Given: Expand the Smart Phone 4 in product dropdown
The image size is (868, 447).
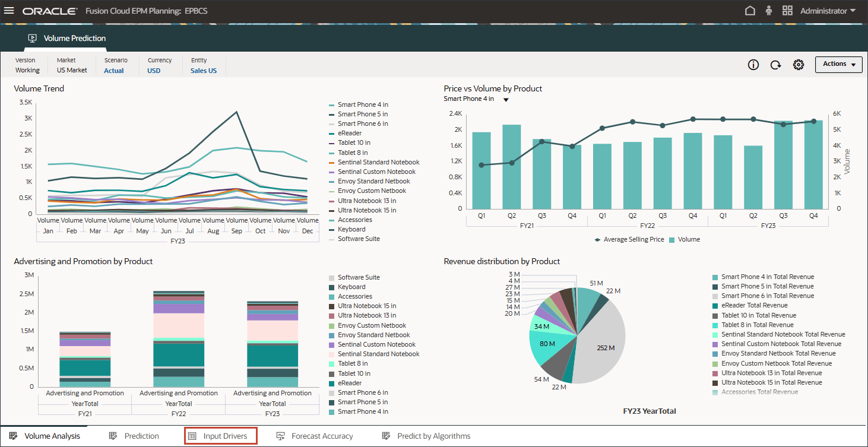Looking at the screenshot, I should click(506, 100).
